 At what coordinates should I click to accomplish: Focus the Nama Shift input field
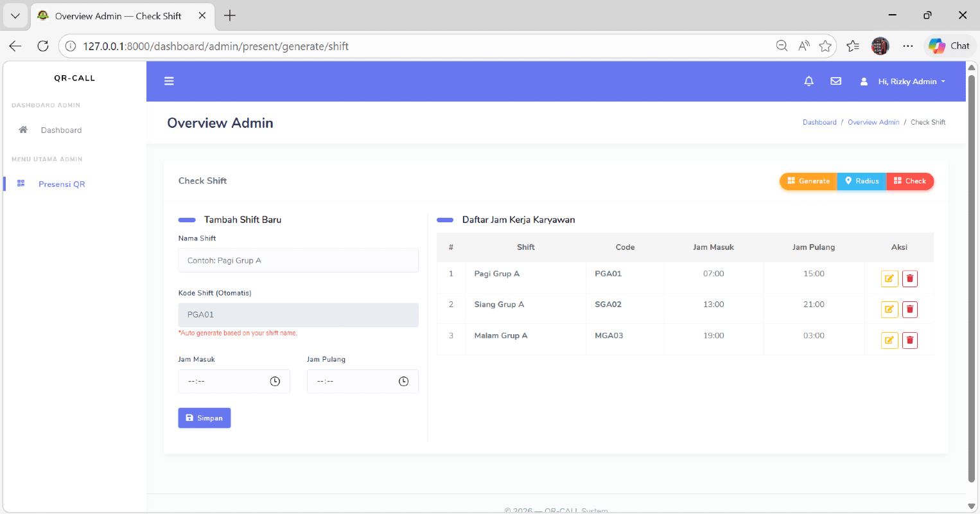pos(298,260)
